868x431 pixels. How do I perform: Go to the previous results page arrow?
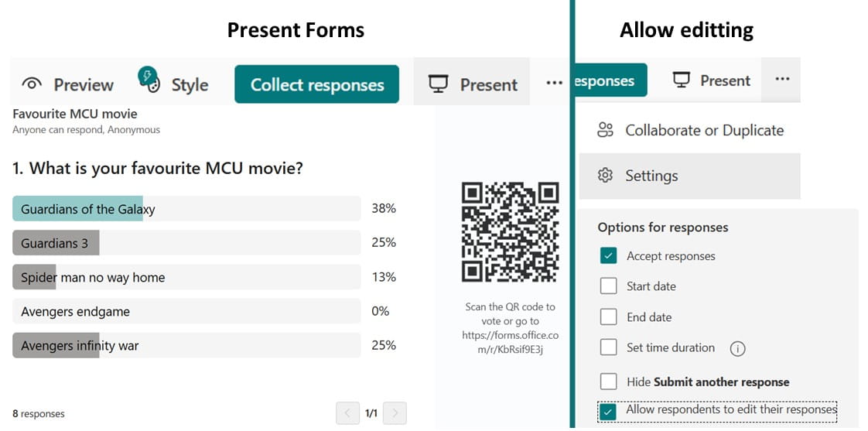[347, 413]
